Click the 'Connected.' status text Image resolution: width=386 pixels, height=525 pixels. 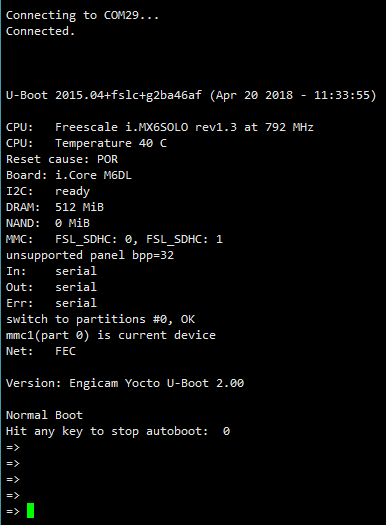40,31
